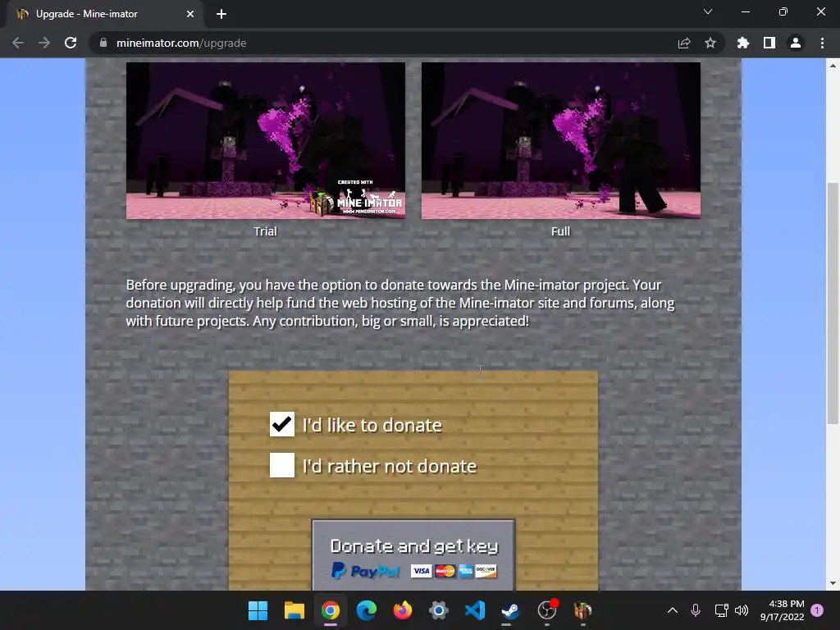Click the 'Before upgrading' paragraph text
The height and width of the screenshot is (630, 840).
(400, 303)
